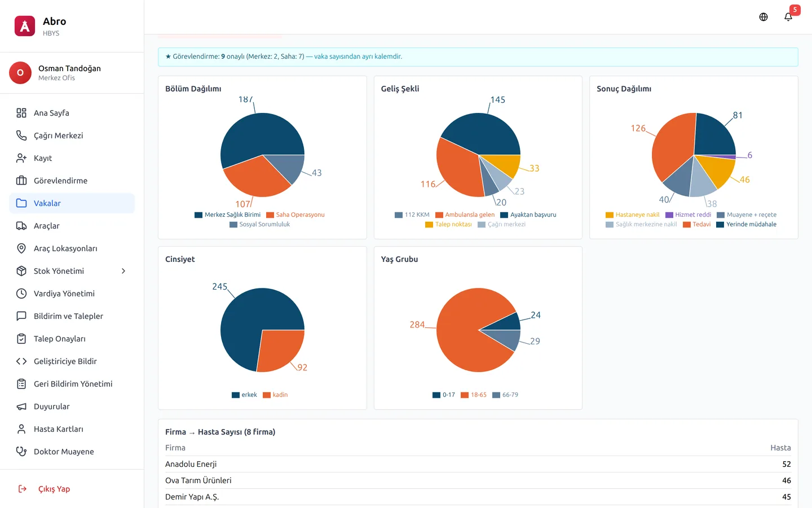Click the Çıkış Yap logout link

[x=72, y=489]
